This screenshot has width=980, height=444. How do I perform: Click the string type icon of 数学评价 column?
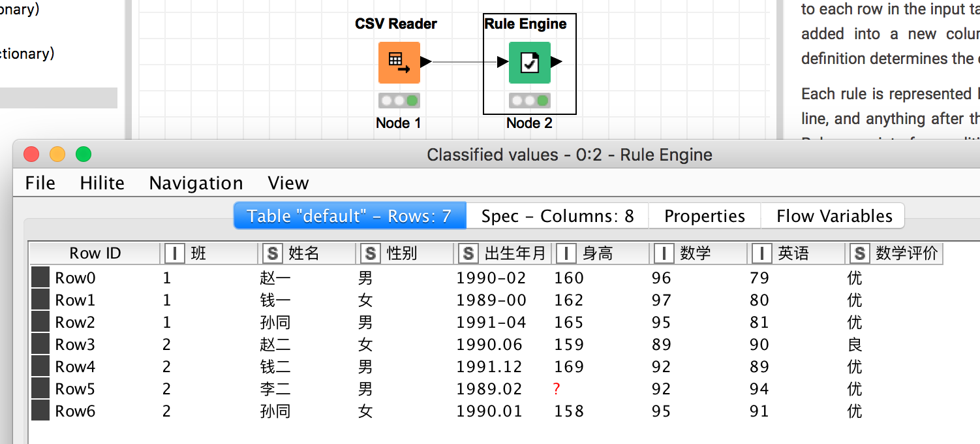(x=860, y=253)
